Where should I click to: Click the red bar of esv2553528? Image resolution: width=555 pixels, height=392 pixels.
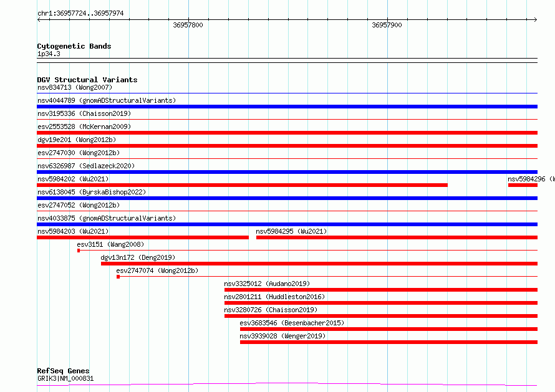tap(287, 133)
